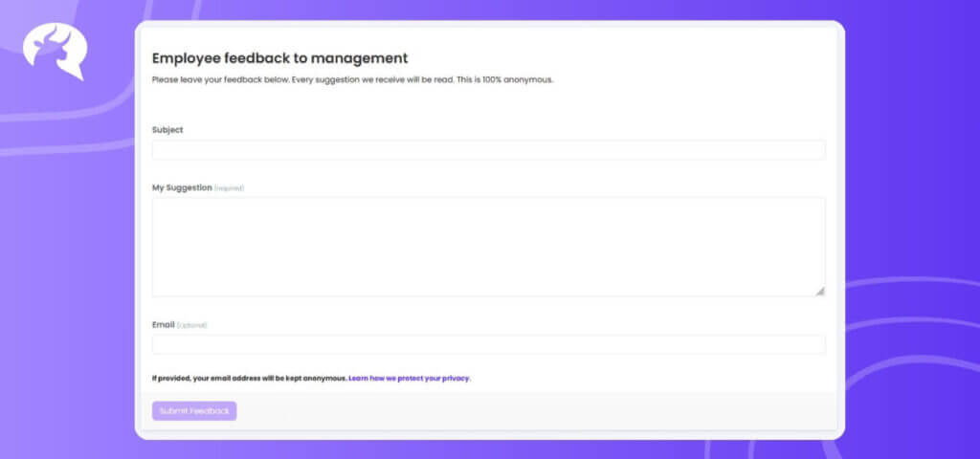Screen dimensions: 980x459
Task: Click the Subject field label
Action: point(167,130)
